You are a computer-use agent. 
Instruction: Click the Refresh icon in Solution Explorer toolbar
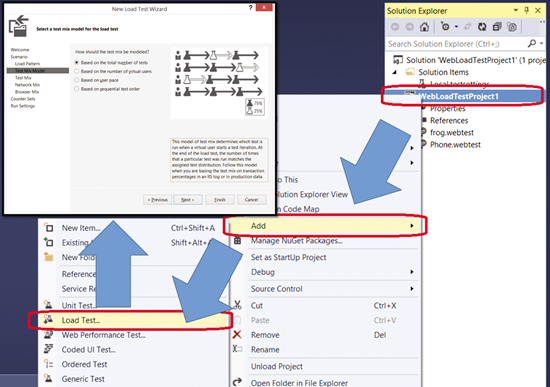[482, 27]
